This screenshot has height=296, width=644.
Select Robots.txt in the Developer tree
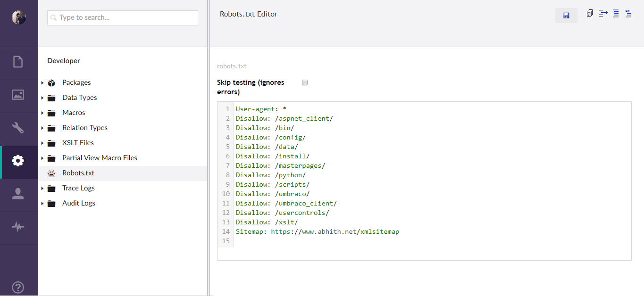tap(78, 173)
